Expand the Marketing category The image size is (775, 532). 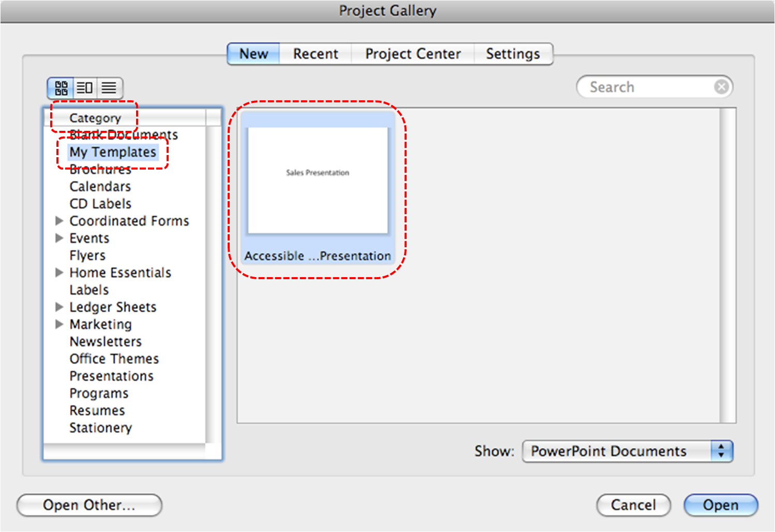[59, 324]
